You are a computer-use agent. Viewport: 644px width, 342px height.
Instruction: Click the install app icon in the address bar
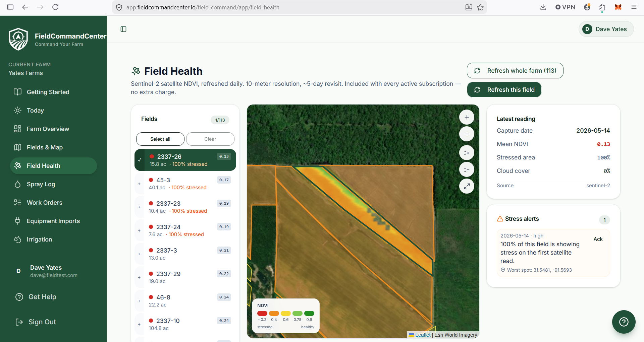pyautogui.click(x=469, y=7)
